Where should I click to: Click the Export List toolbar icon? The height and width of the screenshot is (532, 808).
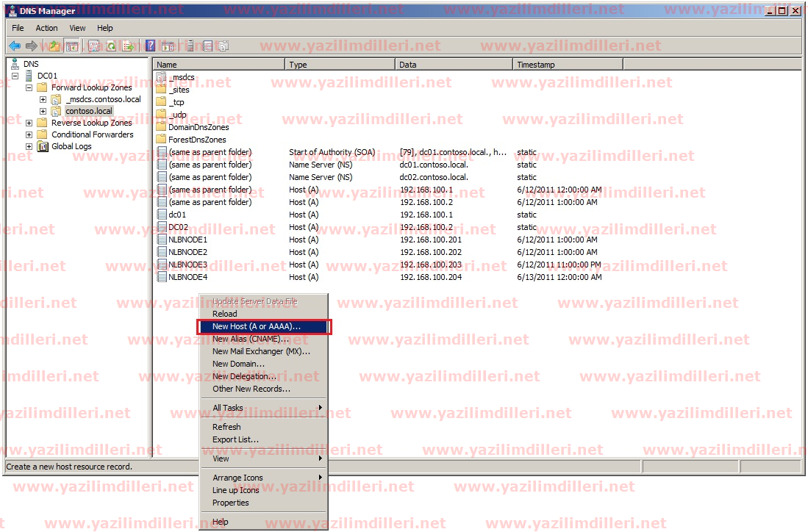pyautogui.click(x=128, y=46)
